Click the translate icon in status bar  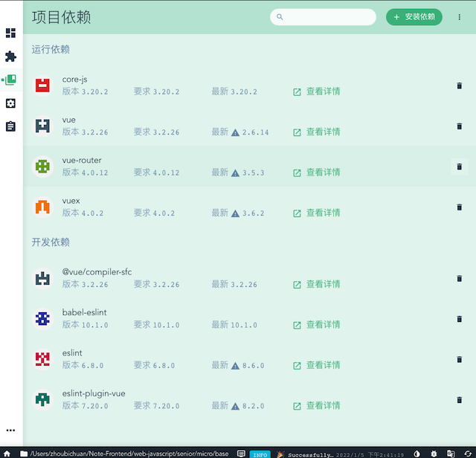click(x=451, y=454)
